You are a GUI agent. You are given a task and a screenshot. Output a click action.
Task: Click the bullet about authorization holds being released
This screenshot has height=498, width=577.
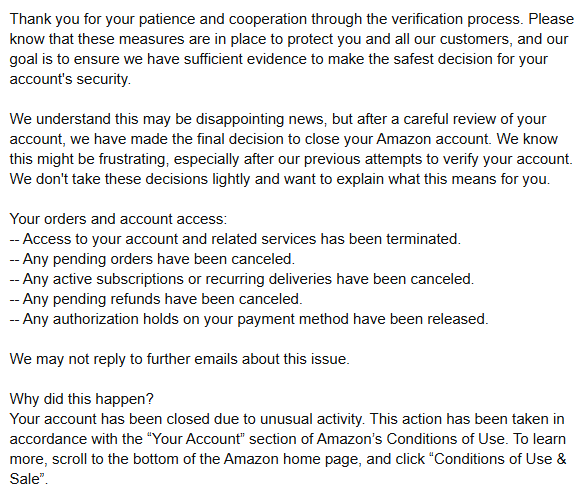point(249,319)
